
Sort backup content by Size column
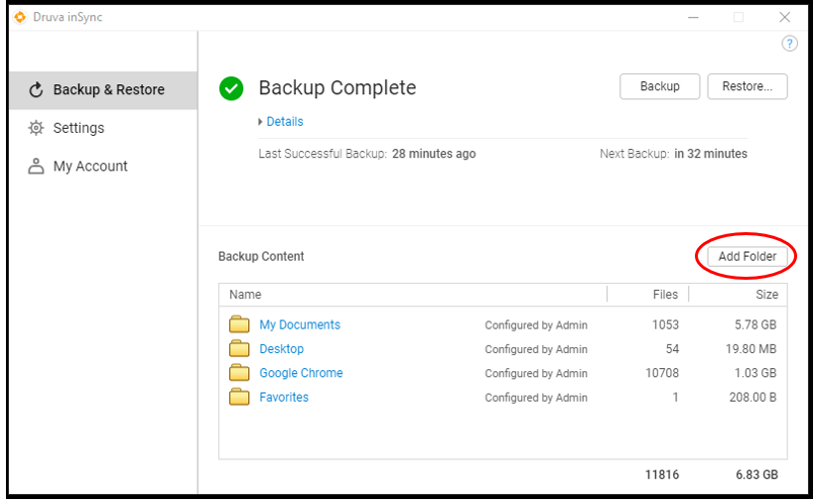tap(765, 295)
